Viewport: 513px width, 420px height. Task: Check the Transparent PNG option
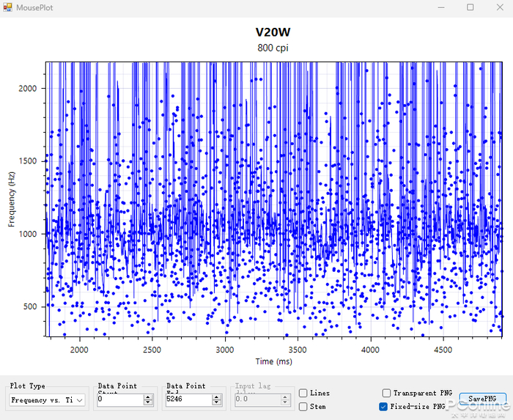coord(386,394)
